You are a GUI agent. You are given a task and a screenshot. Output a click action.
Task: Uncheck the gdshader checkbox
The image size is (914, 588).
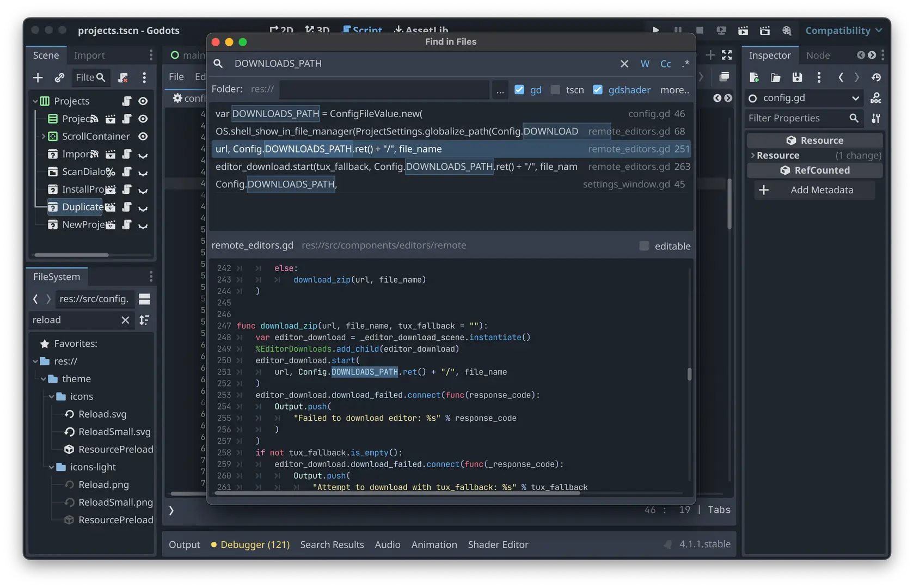point(598,89)
